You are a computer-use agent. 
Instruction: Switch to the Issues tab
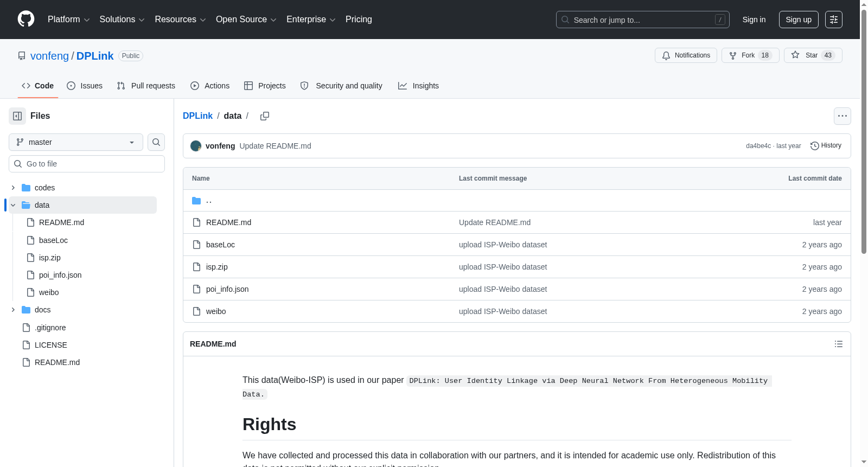[x=85, y=86]
